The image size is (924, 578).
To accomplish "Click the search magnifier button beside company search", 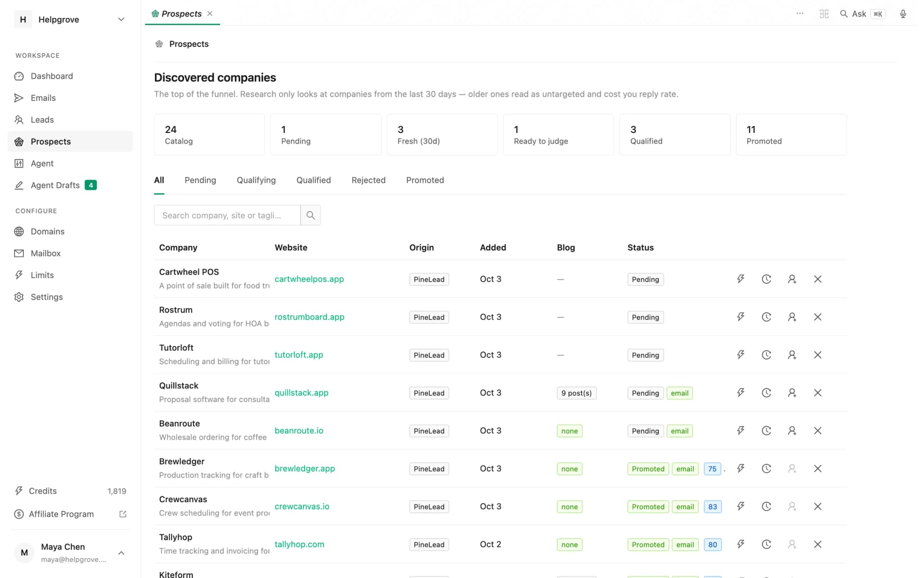I will pyautogui.click(x=310, y=215).
